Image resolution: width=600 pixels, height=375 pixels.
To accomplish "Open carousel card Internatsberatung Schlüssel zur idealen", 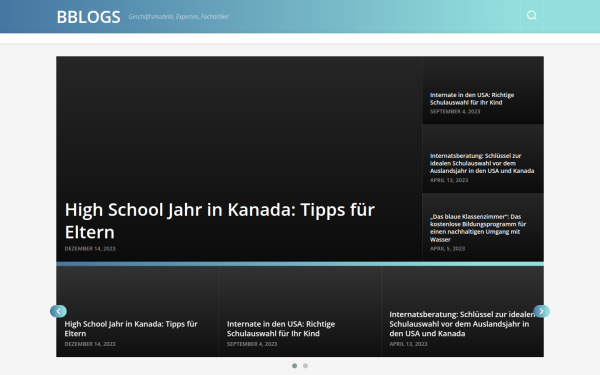I will [462, 324].
